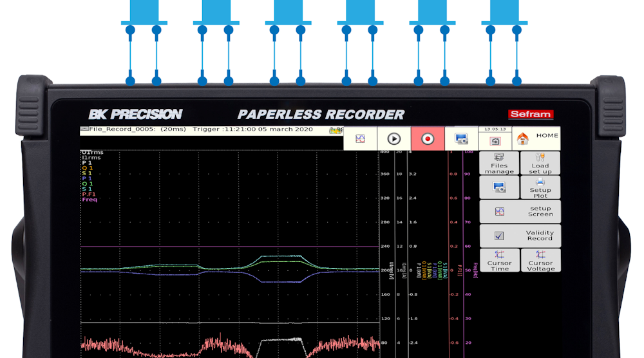Open setup Screen
Image resolution: width=644 pixels, height=358 pixels.
pyautogui.click(x=520, y=212)
